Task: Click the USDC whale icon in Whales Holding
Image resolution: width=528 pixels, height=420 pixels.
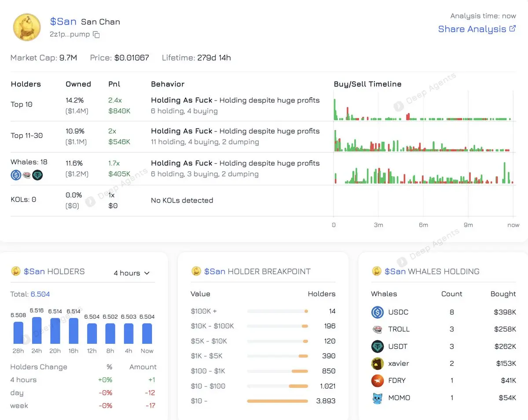Action: [x=378, y=312]
